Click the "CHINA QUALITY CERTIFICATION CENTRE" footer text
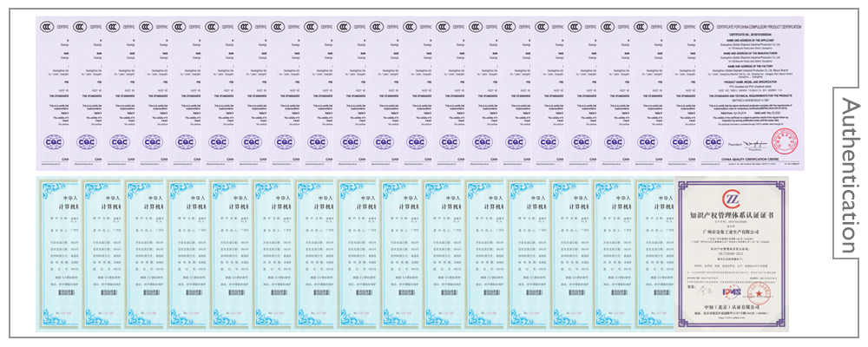Viewport: 868px width, 347px height. pos(751,158)
